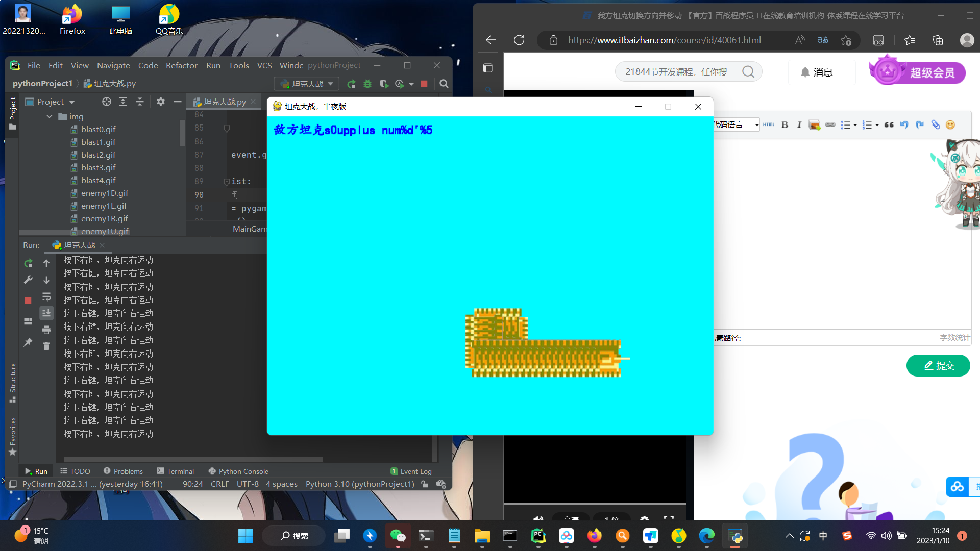Image resolution: width=980 pixels, height=551 pixels.
Task: Start debugging with the green bug icon
Action: [367, 84]
